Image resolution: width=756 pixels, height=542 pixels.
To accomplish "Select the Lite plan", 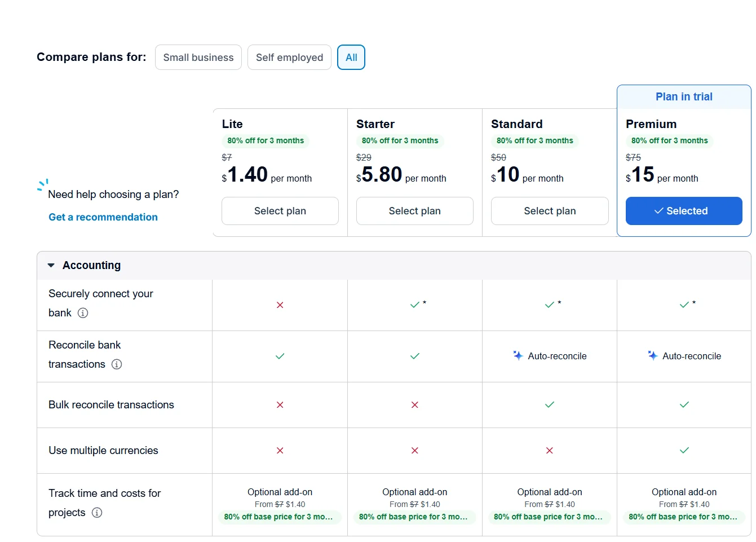I will pos(280,211).
